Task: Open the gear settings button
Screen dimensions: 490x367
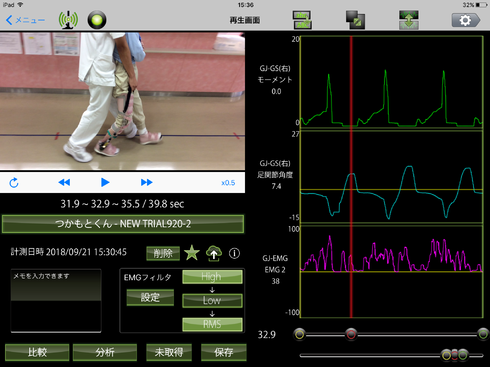Action: pos(466,20)
